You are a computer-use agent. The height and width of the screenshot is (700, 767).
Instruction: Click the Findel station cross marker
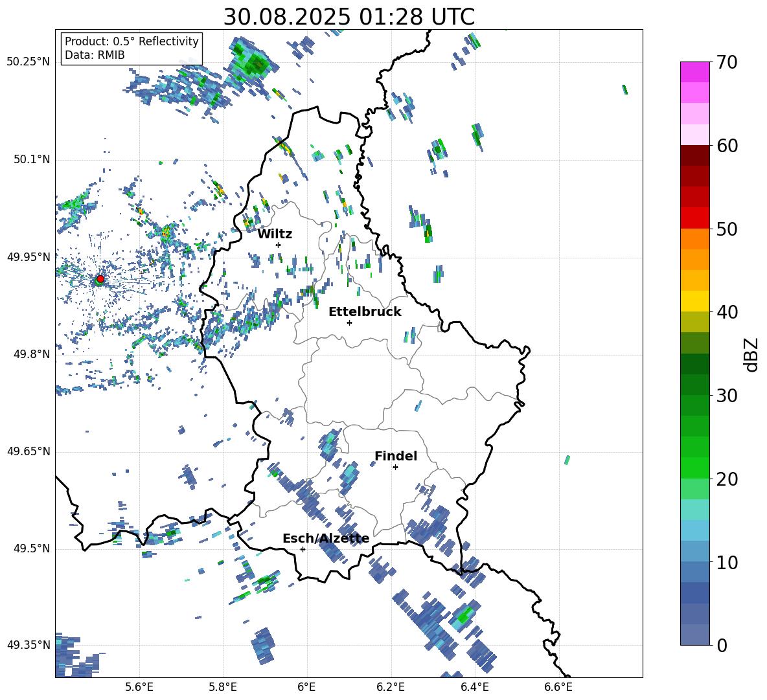[395, 468]
